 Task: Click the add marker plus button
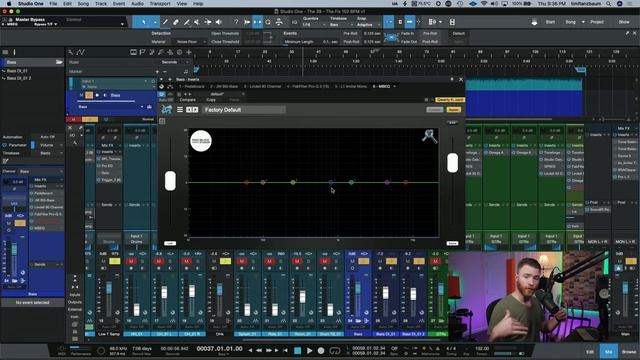tap(157, 72)
